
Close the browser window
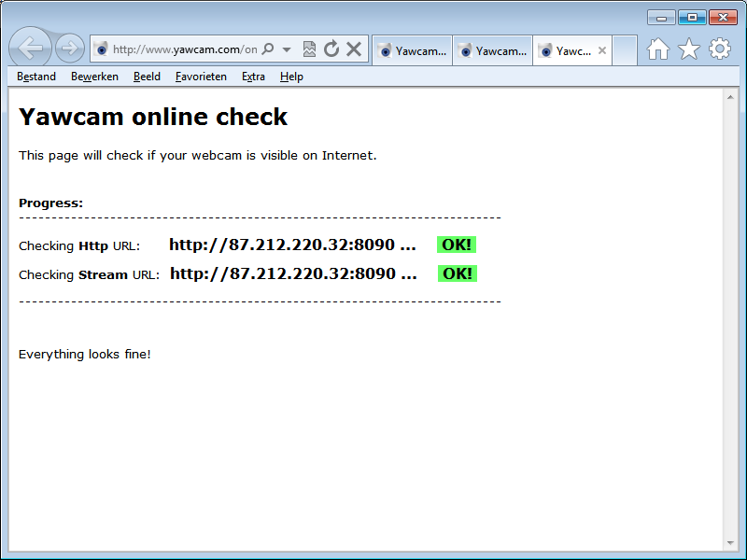click(x=723, y=18)
